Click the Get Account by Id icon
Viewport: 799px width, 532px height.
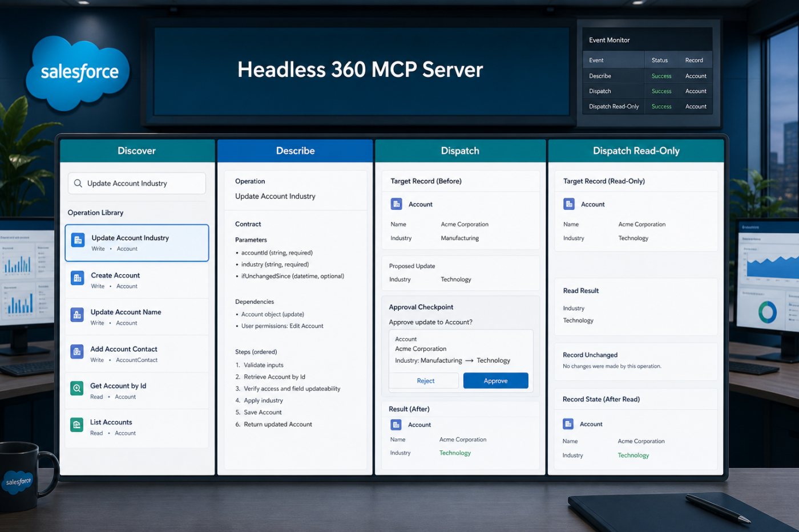click(76, 388)
